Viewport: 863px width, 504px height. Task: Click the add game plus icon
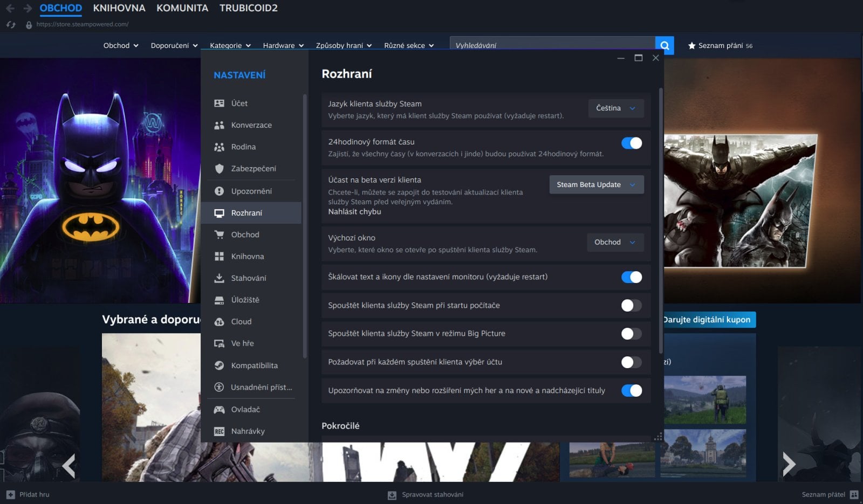coord(11,494)
